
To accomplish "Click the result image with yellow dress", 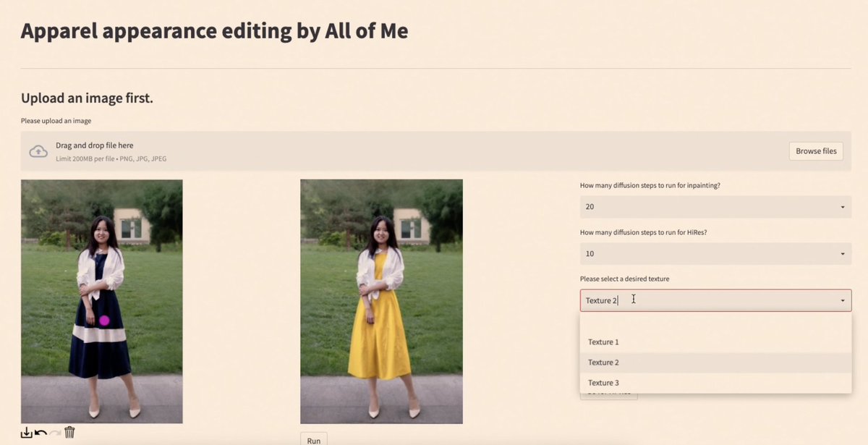I will tap(381, 301).
